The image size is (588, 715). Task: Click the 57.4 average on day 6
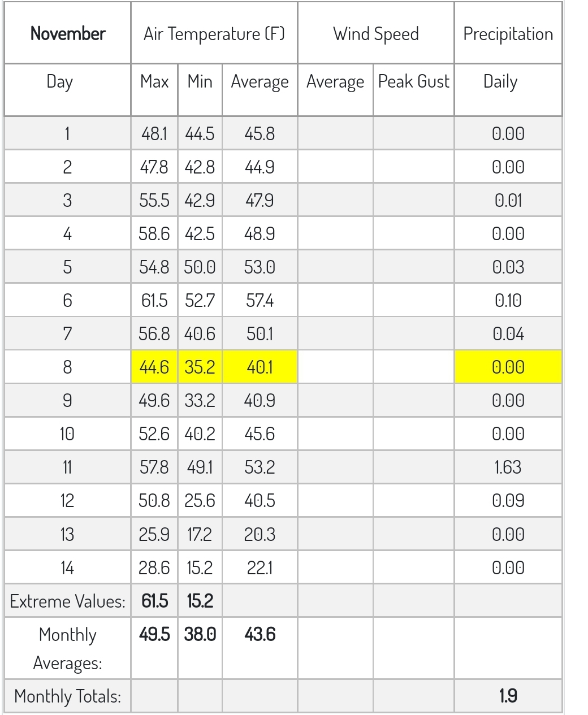tap(260, 300)
